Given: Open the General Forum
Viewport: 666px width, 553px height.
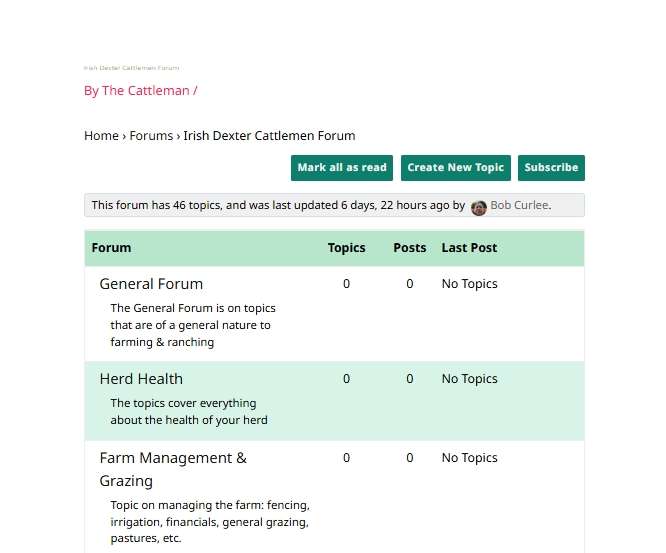Looking at the screenshot, I should [x=151, y=284].
